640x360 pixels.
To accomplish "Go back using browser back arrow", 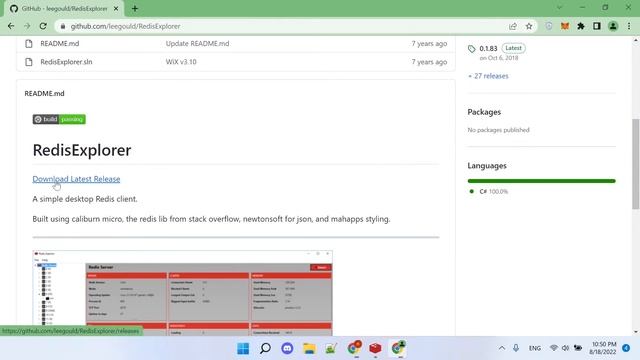I will [x=11, y=26].
